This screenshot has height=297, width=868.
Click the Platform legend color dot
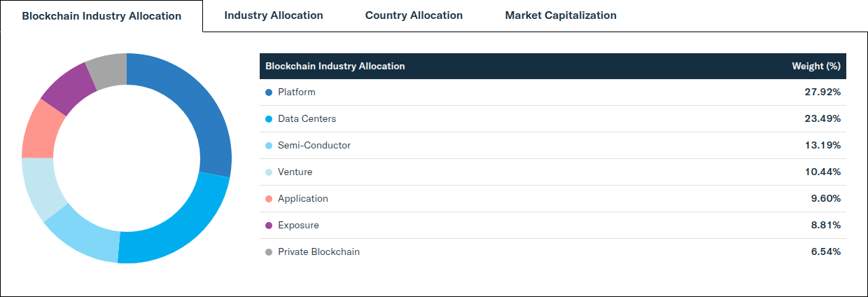(x=269, y=92)
